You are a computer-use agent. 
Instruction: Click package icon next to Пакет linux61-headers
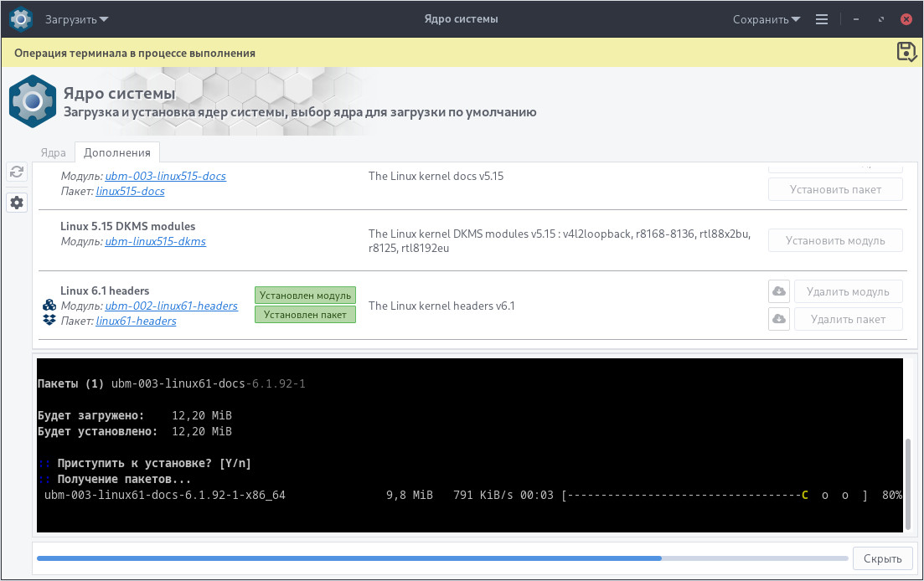pyautogui.click(x=49, y=321)
